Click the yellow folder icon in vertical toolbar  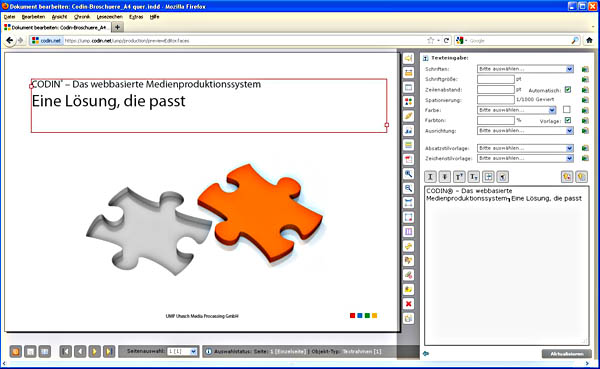[409, 289]
